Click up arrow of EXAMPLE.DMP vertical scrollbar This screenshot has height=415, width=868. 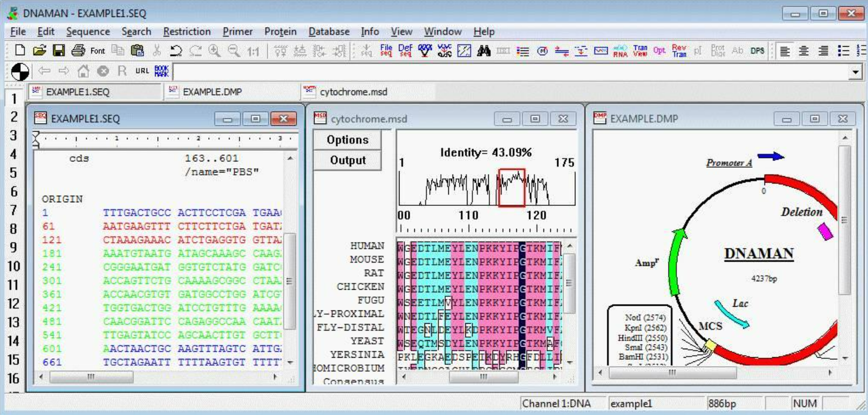click(845, 137)
